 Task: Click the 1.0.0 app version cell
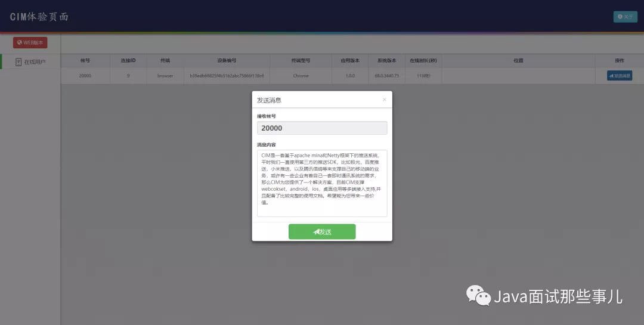tap(350, 76)
